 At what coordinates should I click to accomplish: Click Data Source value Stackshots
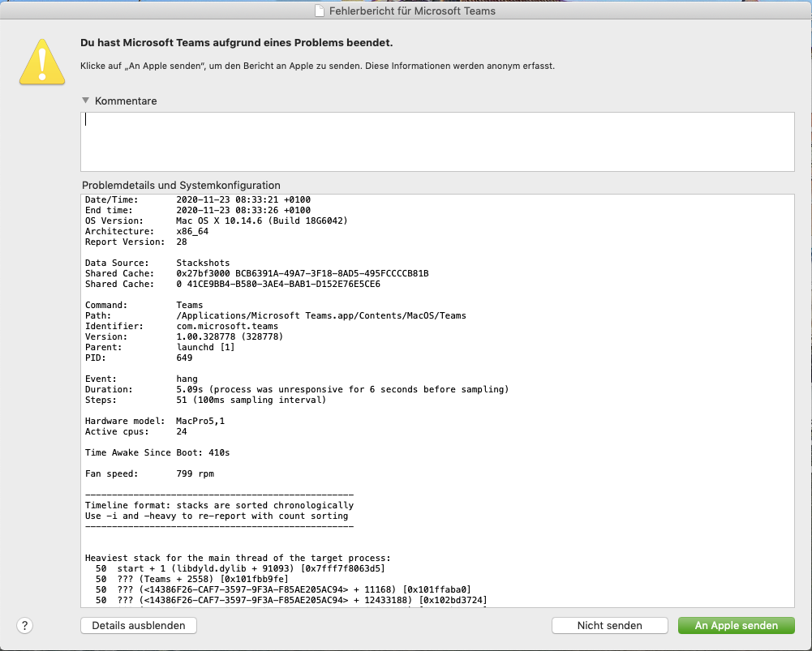(x=203, y=263)
